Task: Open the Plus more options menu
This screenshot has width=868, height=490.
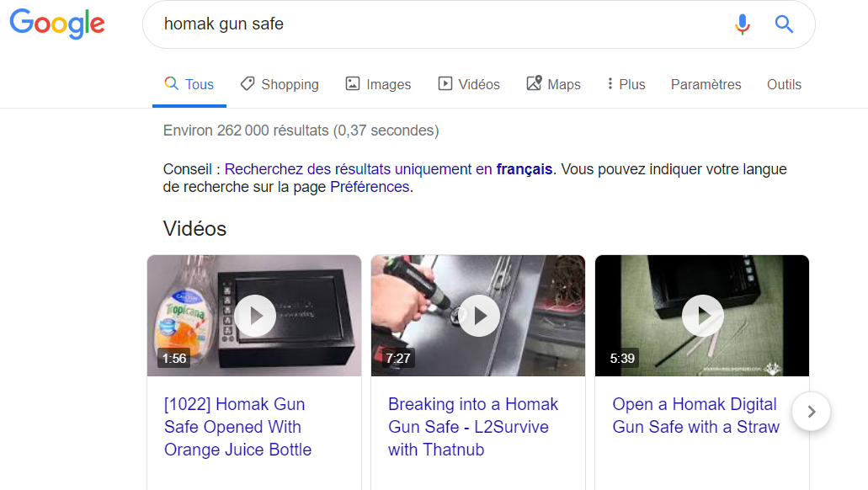Action: pos(626,84)
